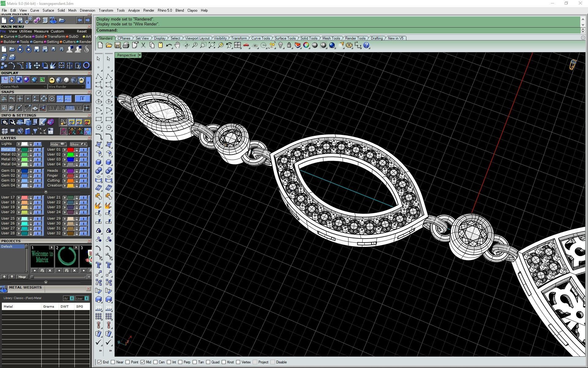Open the Clayoo menu
588x368 pixels.
(192, 10)
